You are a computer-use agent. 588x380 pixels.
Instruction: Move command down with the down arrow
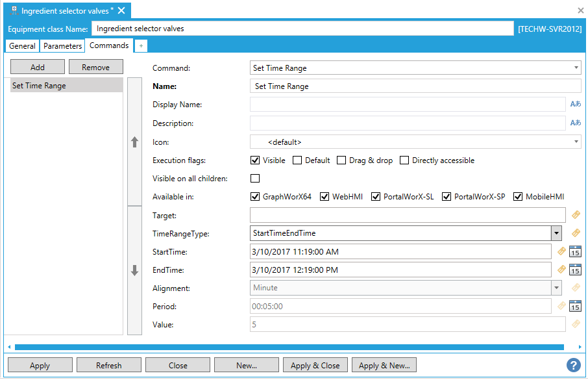click(x=135, y=270)
